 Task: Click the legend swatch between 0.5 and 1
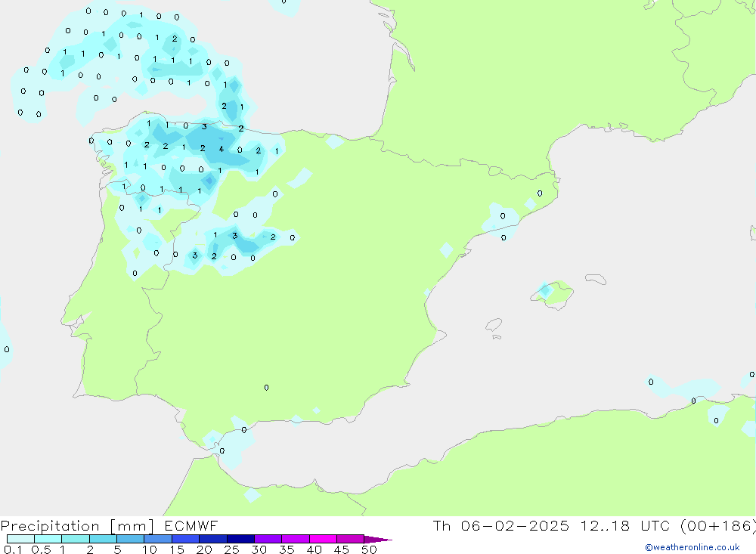(x=48, y=539)
